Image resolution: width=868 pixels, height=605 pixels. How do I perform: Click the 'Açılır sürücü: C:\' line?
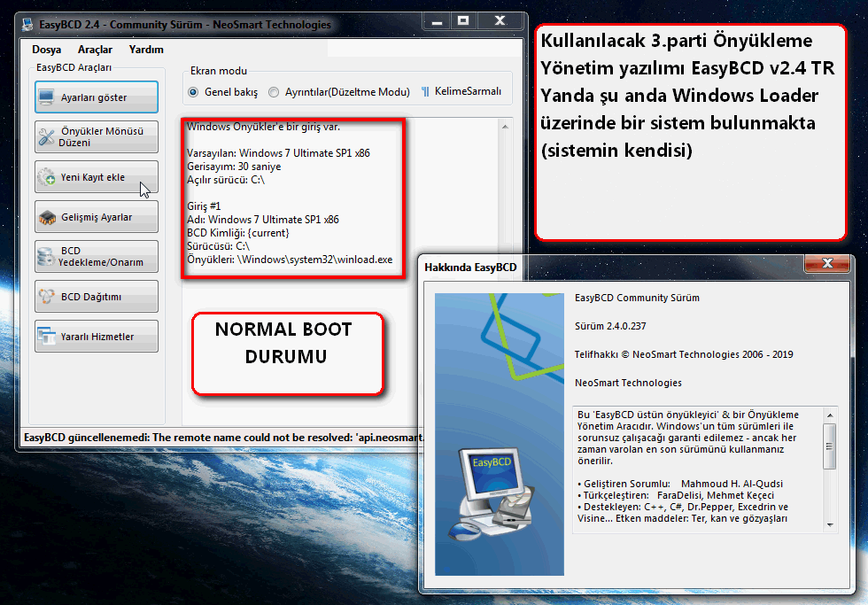coord(226,180)
